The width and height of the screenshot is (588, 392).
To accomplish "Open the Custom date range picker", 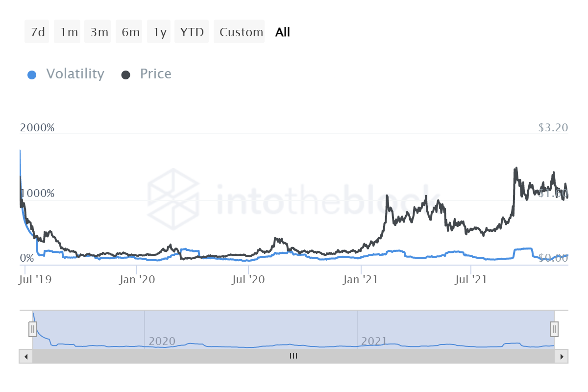I will coord(241,32).
